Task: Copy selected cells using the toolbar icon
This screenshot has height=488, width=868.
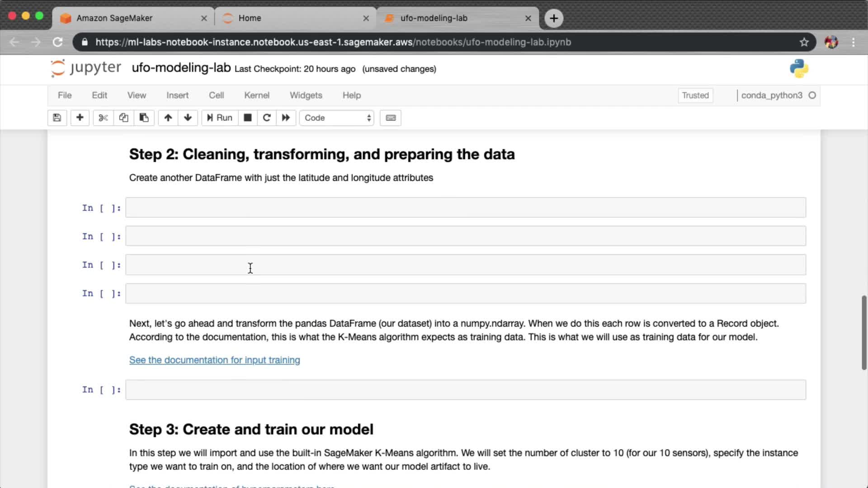Action: pos(123,118)
